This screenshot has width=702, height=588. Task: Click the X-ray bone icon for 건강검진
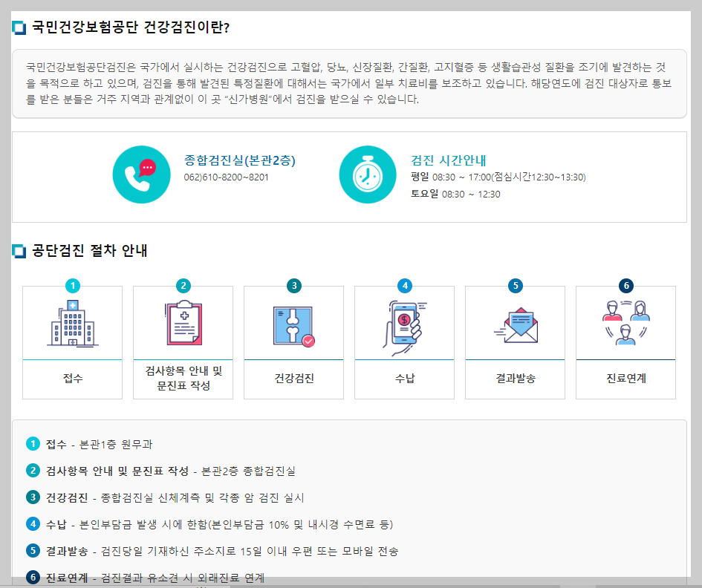pyautogui.click(x=293, y=327)
